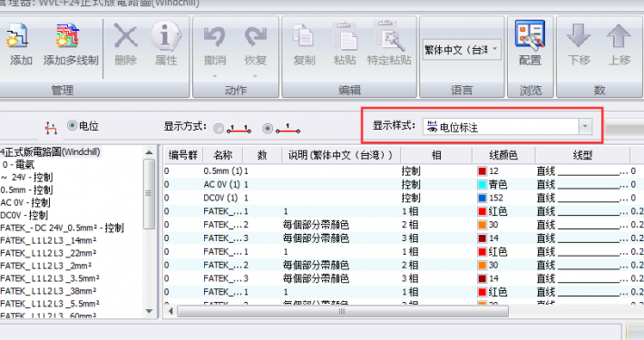Image resolution: width=644 pixels, height=340 pixels.
Task: Click the 'DC0V (1)' name cell
Action: [x=222, y=198]
